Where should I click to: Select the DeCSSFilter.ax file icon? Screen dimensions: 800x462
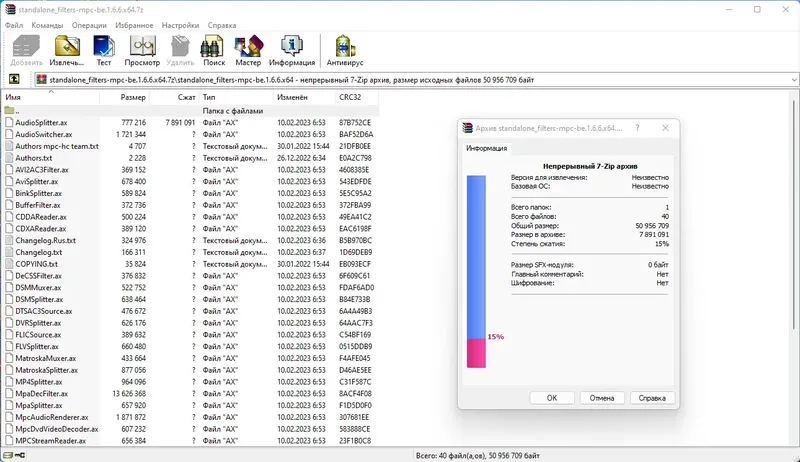tap(9, 275)
